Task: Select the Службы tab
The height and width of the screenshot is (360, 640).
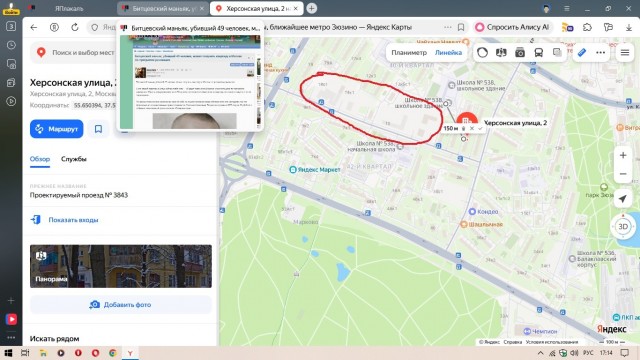Action: click(x=74, y=159)
